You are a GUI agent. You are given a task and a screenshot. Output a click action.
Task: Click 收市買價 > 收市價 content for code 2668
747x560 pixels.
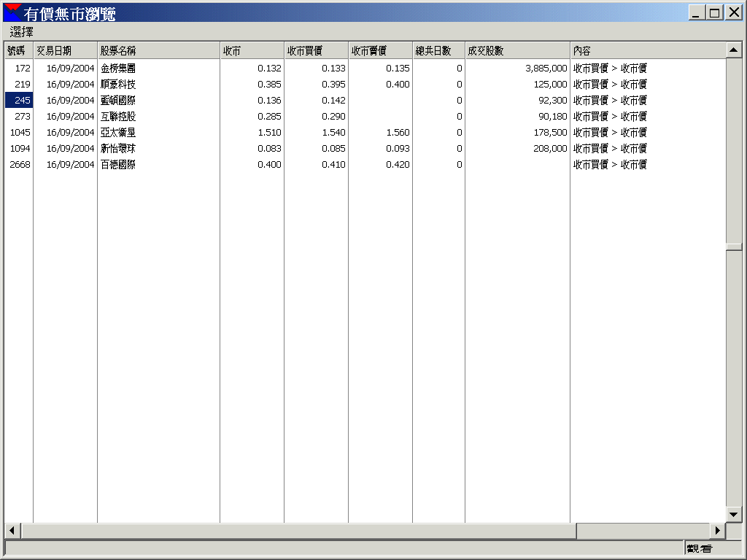pos(610,164)
